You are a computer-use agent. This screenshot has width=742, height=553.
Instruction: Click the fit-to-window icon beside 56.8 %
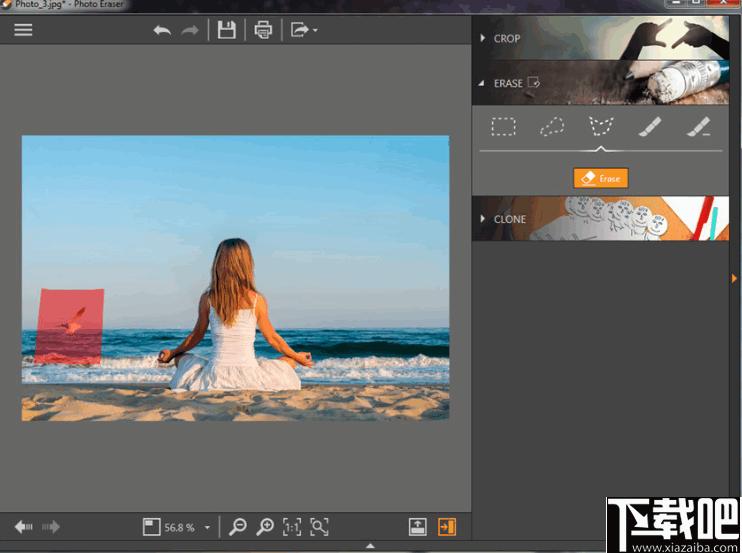coord(151,527)
